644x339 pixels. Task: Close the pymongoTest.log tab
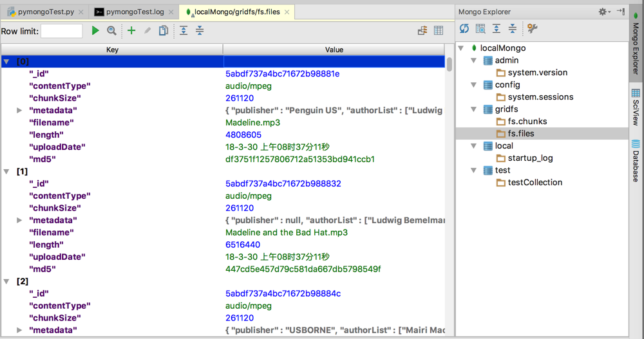tap(171, 12)
